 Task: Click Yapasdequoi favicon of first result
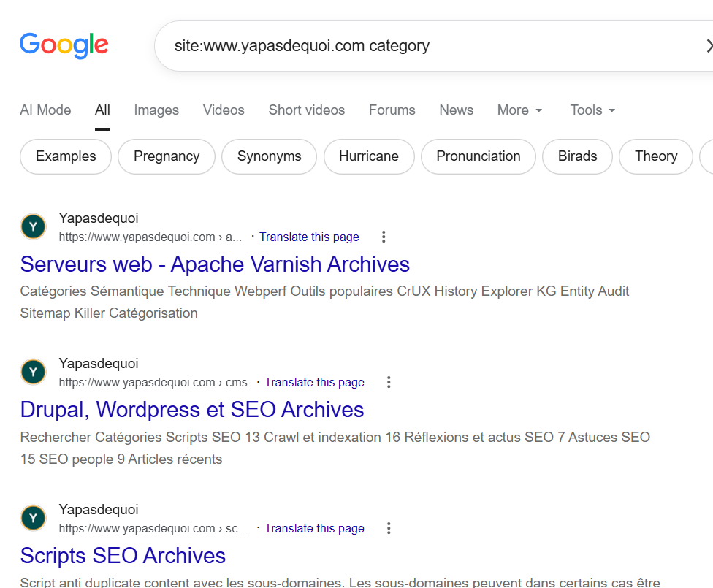coord(33,226)
